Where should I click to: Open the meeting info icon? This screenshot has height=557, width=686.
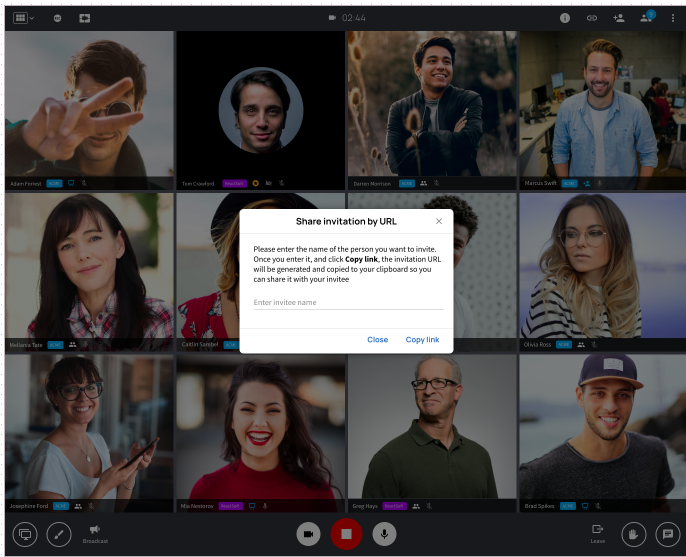[565, 18]
